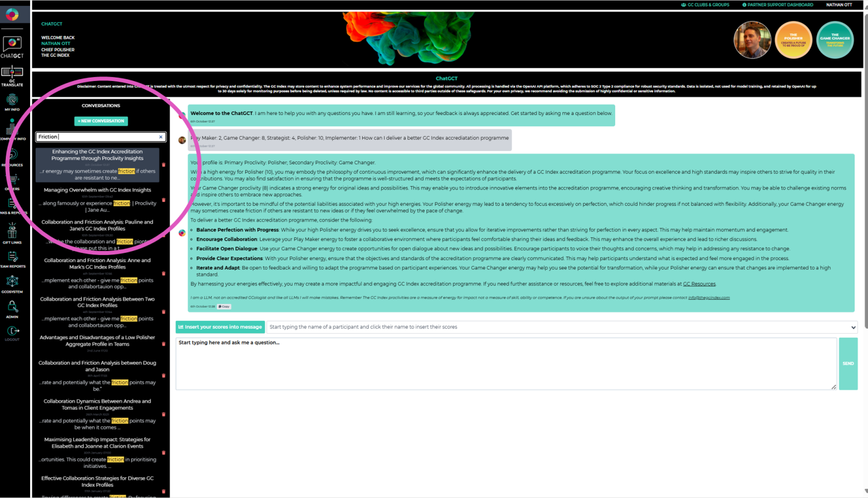
Task: Open the Partner Support Dashboard link
Action: [777, 5]
